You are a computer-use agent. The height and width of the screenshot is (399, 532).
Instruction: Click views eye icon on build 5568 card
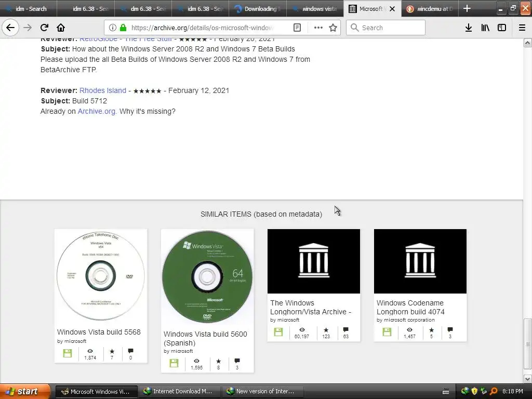click(90, 351)
